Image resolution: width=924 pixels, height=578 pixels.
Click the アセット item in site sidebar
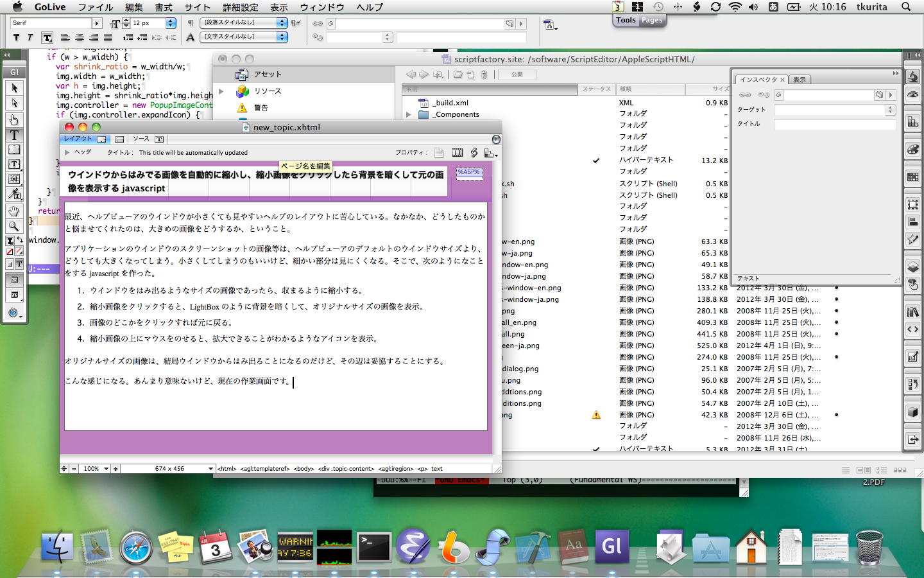[267, 74]
